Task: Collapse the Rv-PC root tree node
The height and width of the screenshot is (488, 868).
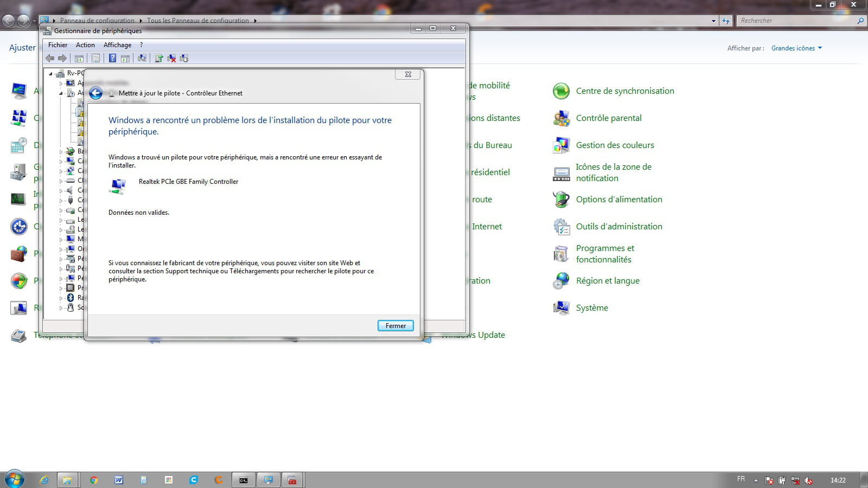Action: point(51,73)
